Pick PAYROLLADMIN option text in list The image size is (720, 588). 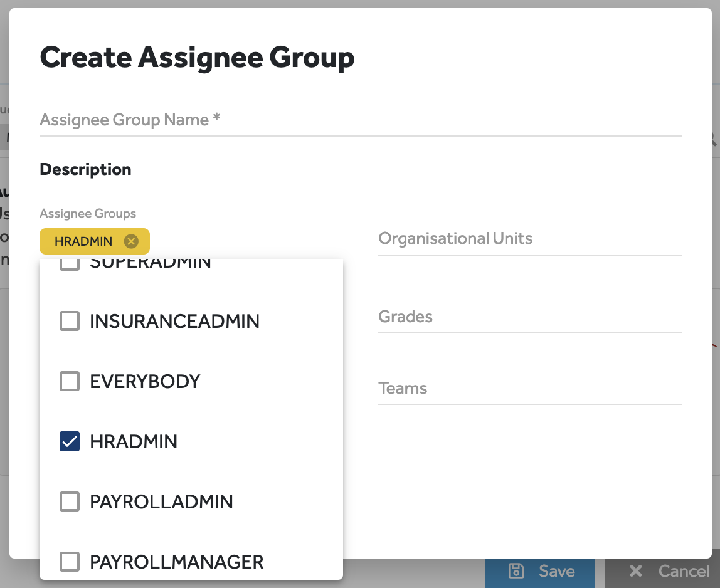point(161,501)
